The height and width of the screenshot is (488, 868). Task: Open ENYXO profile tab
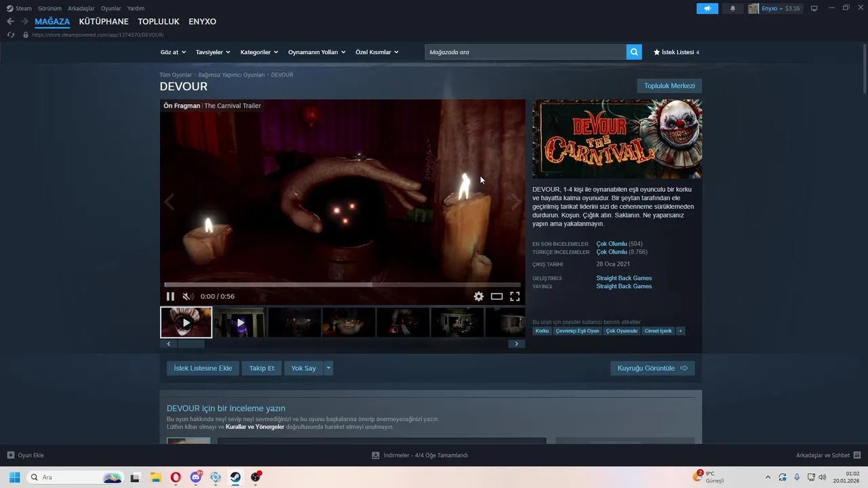tap(202, 22)
